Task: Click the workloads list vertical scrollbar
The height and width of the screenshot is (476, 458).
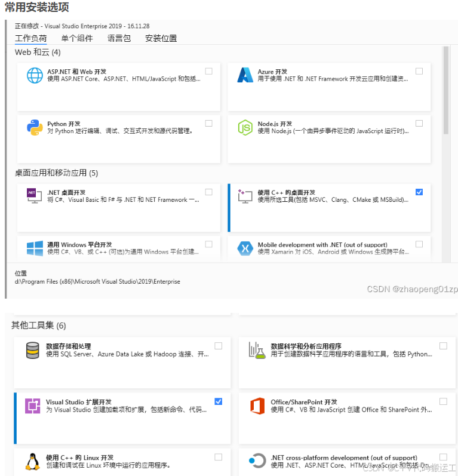Action: [x=445, y=90]
